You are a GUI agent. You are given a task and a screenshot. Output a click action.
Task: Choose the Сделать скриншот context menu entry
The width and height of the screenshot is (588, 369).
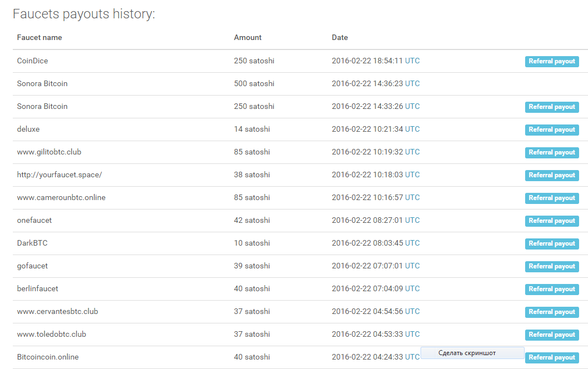472,353
